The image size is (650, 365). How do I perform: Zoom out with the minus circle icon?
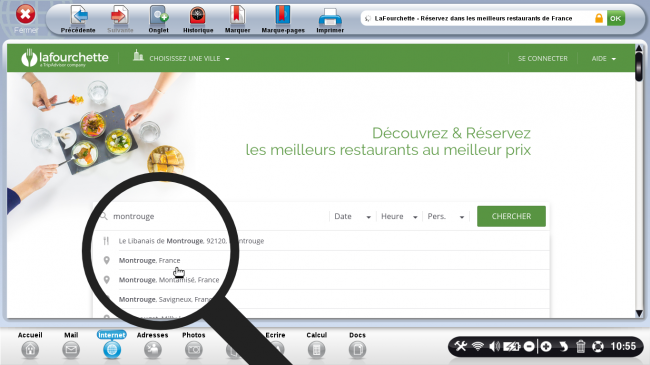pyautogui.click(x=529, y=346)
